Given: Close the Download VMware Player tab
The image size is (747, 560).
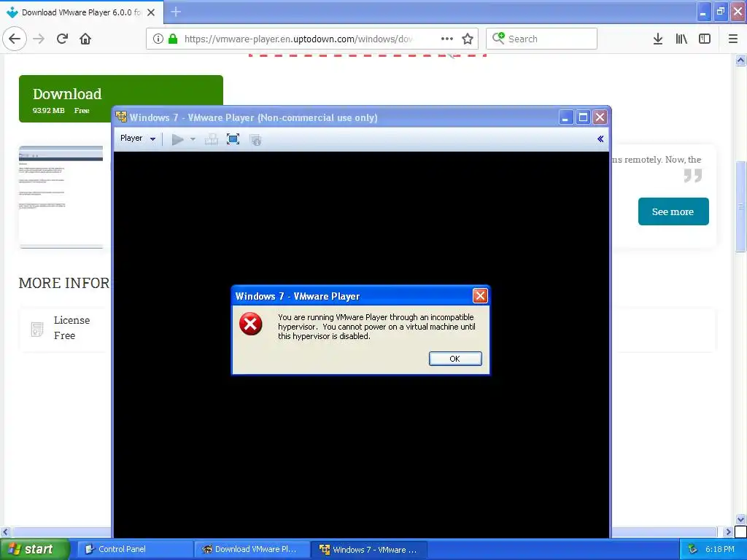Looking at the screenshot, I should 151,12.
